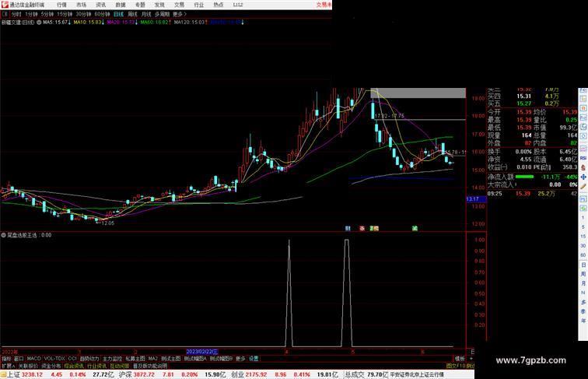This screenshot has height=379, width=588.
Task: Click the money bag icon in sidebar
Action: click(x=583, y=168)
